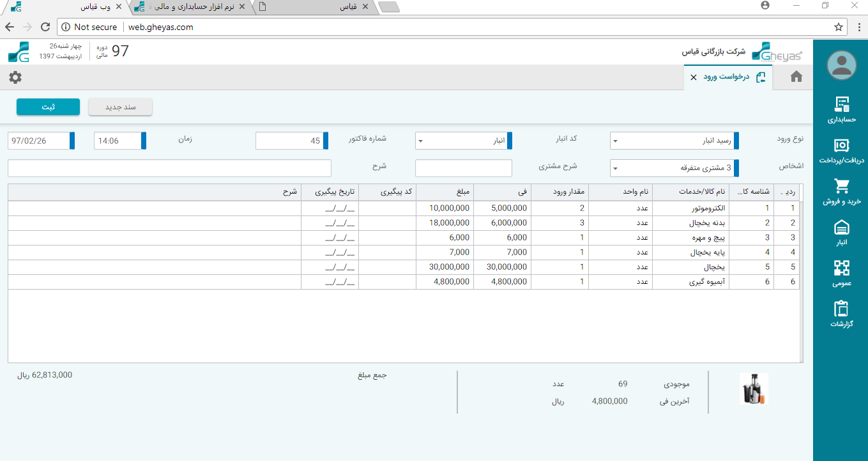Open the عمومی general module icon
868x461 pixels.
841,268
